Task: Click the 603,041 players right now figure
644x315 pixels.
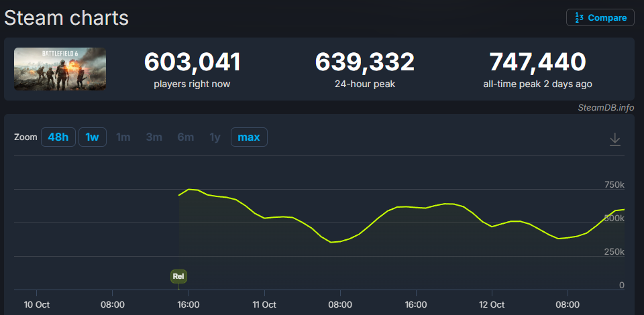Action: click(x=193, y=62)
